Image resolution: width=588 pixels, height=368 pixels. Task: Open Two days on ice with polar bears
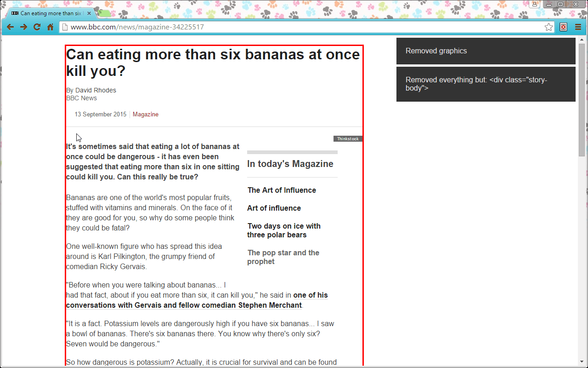pos(284,230)
